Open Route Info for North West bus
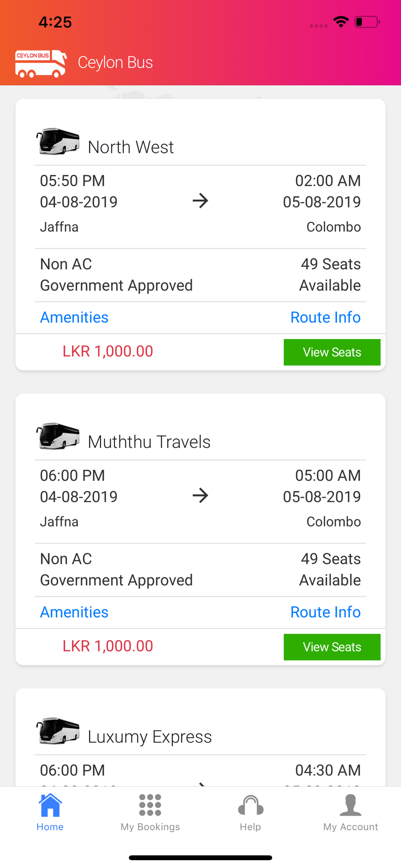This screenshot has height=868, width=401. pyautogui.click(x=325, y=317)
